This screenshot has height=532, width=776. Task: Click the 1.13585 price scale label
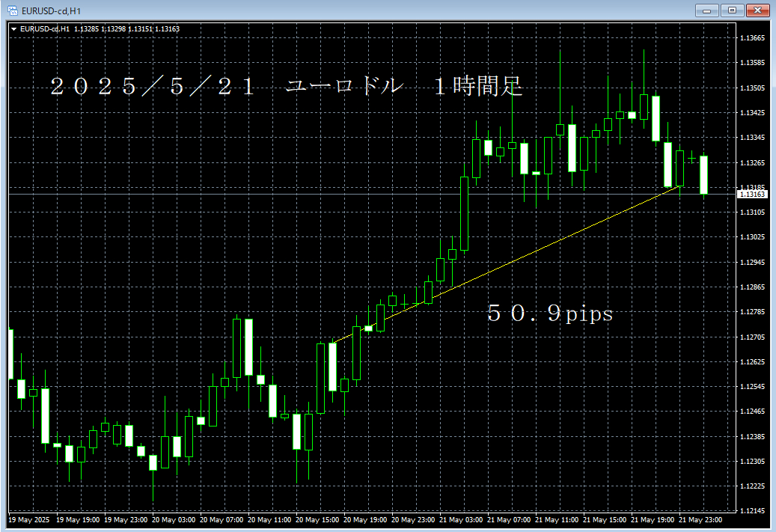pyautogui.click(x=752, y=63)
